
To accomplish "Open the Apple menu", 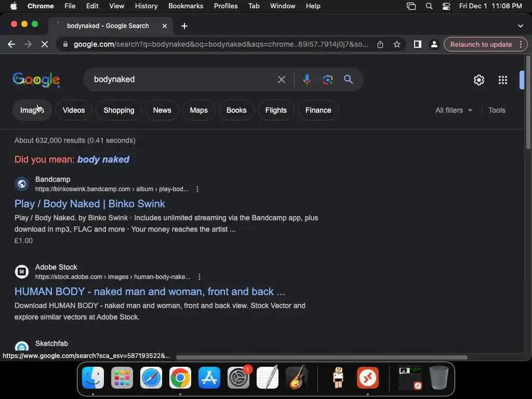I will (14, 6).
